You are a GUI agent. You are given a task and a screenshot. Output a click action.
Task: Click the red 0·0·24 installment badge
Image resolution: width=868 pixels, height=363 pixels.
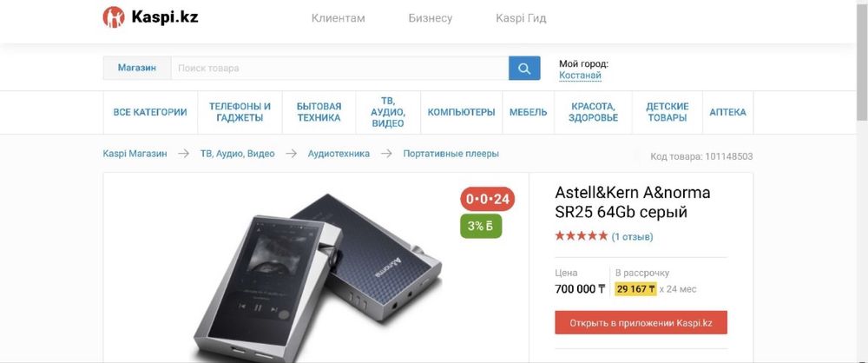487,199
